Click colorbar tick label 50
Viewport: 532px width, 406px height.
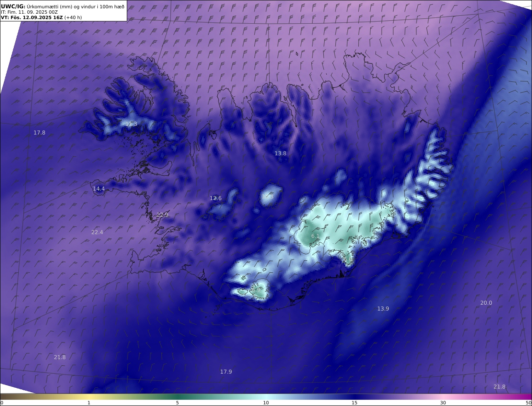pos(529,403)
